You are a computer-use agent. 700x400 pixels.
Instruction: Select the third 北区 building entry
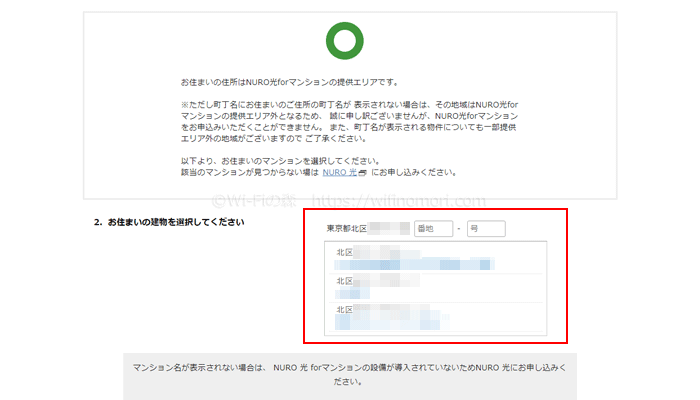tap(435, 317)
